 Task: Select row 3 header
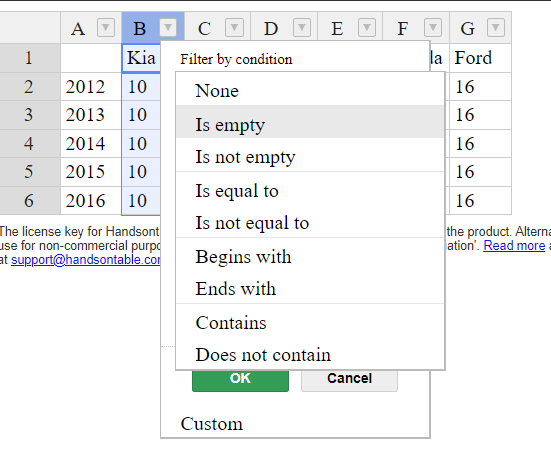tap(30, 115)
